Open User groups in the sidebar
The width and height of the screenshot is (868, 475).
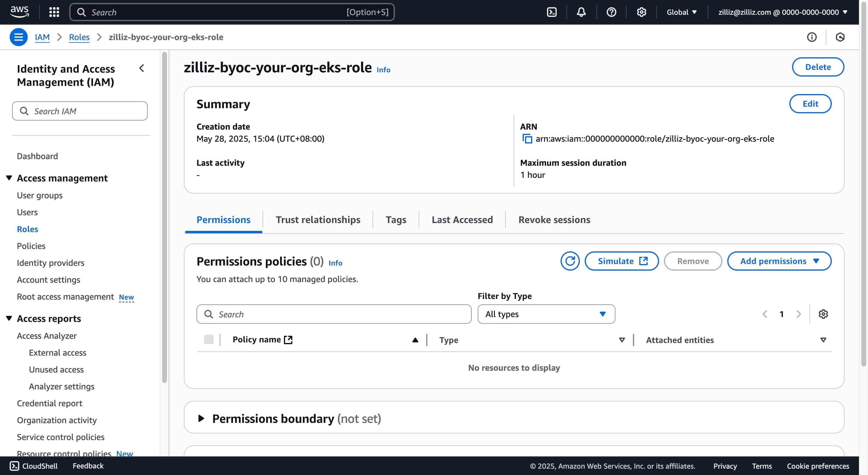point(40,195)
